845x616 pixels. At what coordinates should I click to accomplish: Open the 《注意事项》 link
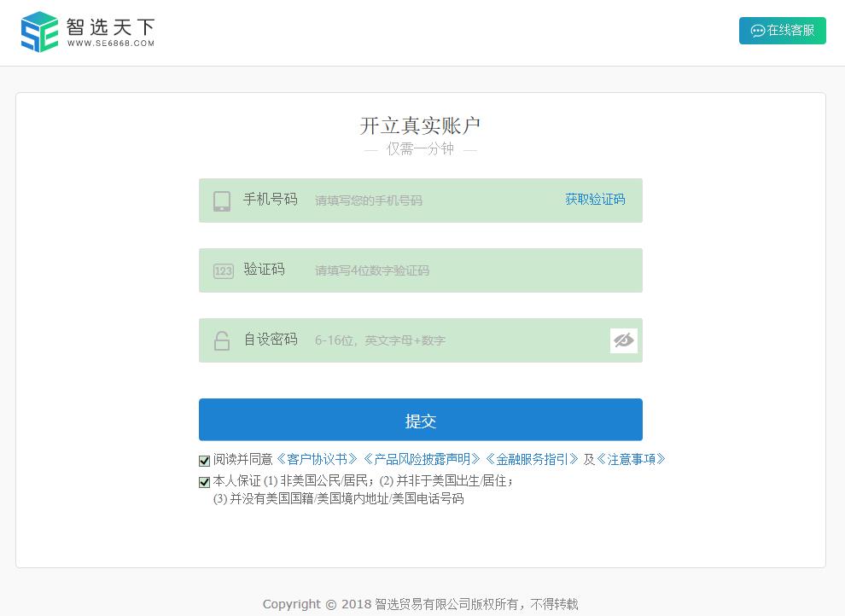(x=631, y=459)
